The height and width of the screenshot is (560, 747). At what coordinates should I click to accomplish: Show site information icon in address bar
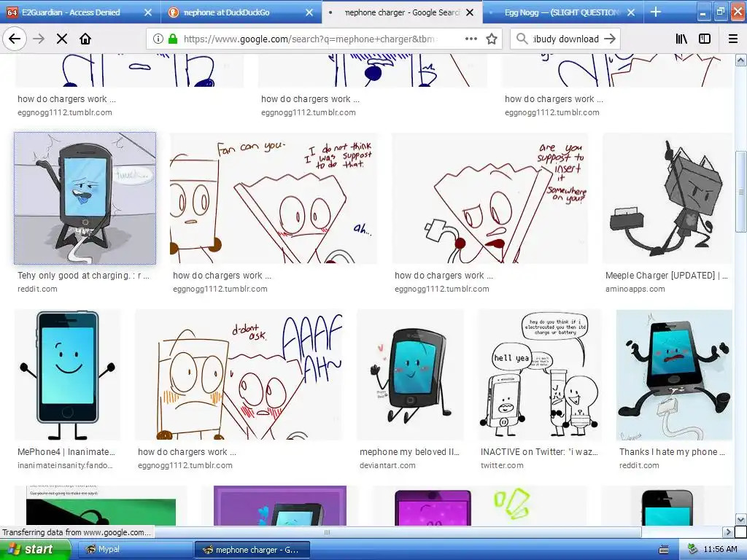tap(158, 39)
